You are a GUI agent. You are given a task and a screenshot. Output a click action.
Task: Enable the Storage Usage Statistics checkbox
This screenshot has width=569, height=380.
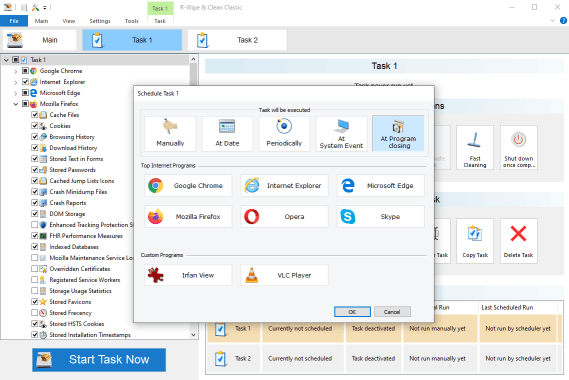34,291
